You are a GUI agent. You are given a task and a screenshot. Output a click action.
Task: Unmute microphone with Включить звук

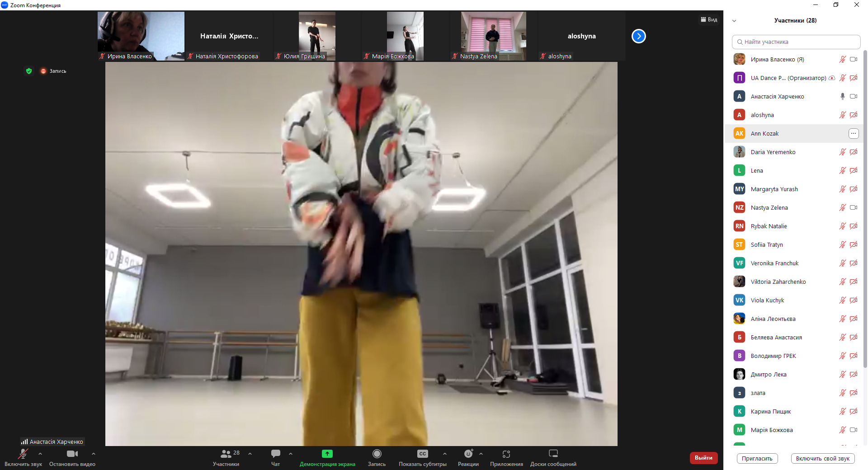(x=23, y=457)
